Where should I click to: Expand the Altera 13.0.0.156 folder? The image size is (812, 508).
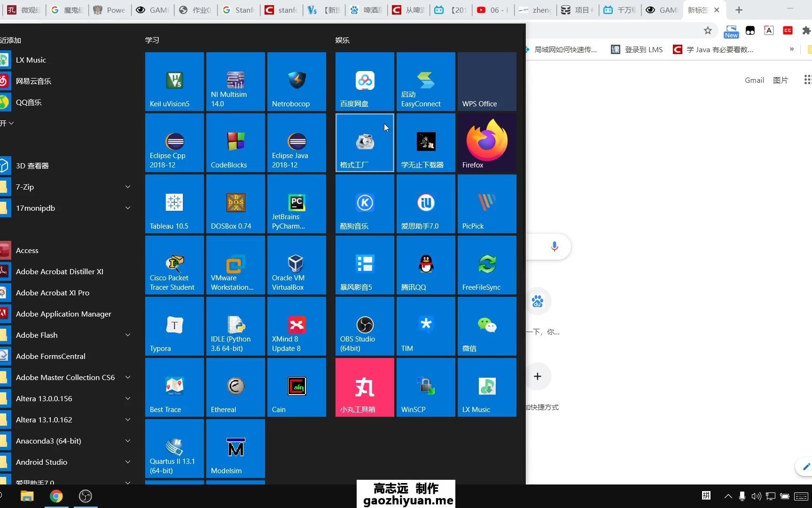(68, 398)
